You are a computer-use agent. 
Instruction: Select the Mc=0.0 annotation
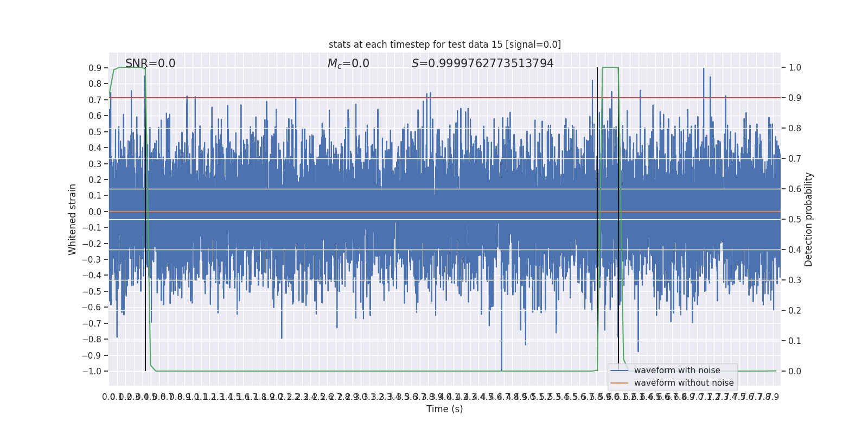coord(348,63)
